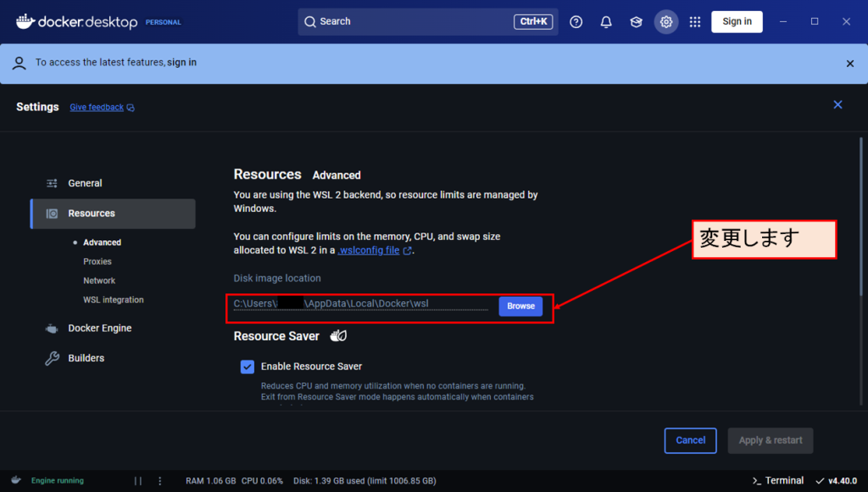Image resolution: width=868 pixels, height=492 pixels.
Task: Select the WSL integration sub-item
Action: pyautogui.click(x=114, y=299)
